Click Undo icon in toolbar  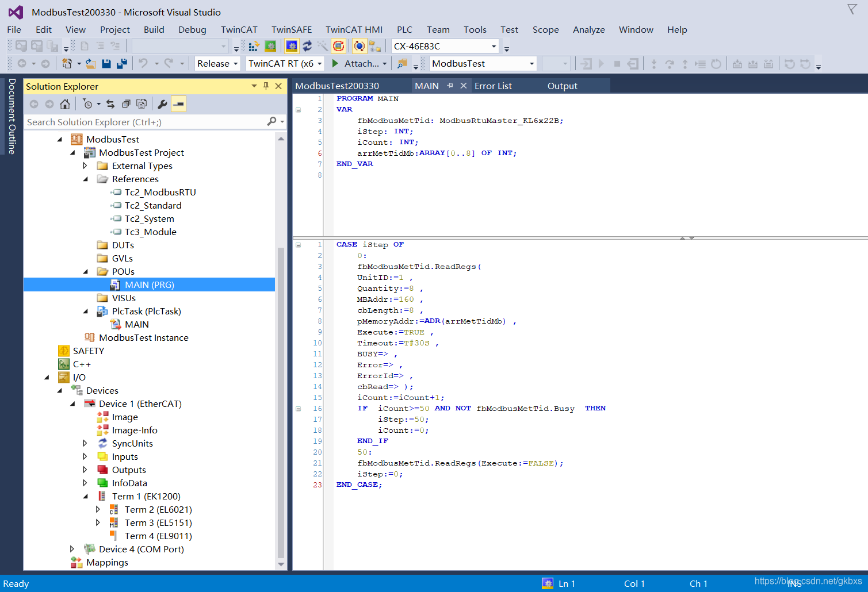[143, 64]
